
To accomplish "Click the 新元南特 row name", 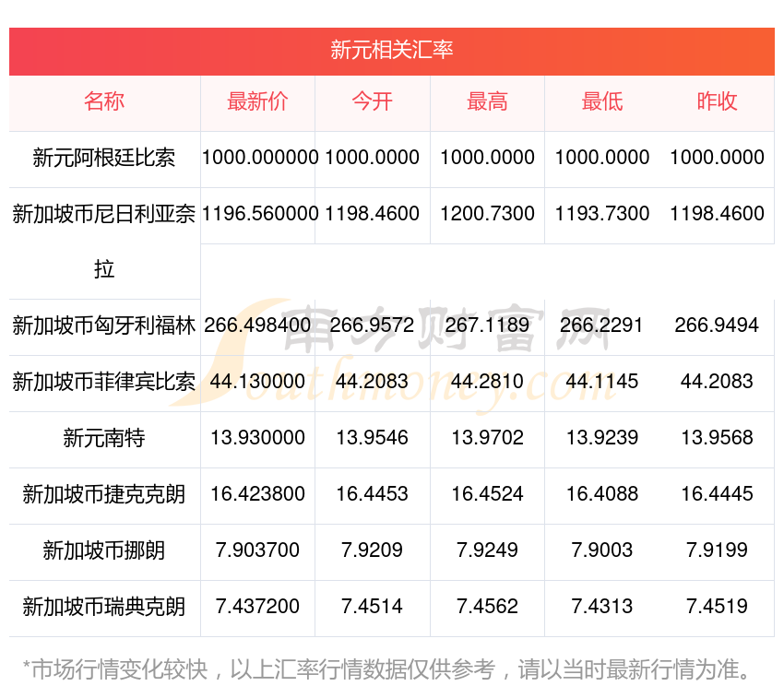I will pyautogui.click(x=104, y=439).
